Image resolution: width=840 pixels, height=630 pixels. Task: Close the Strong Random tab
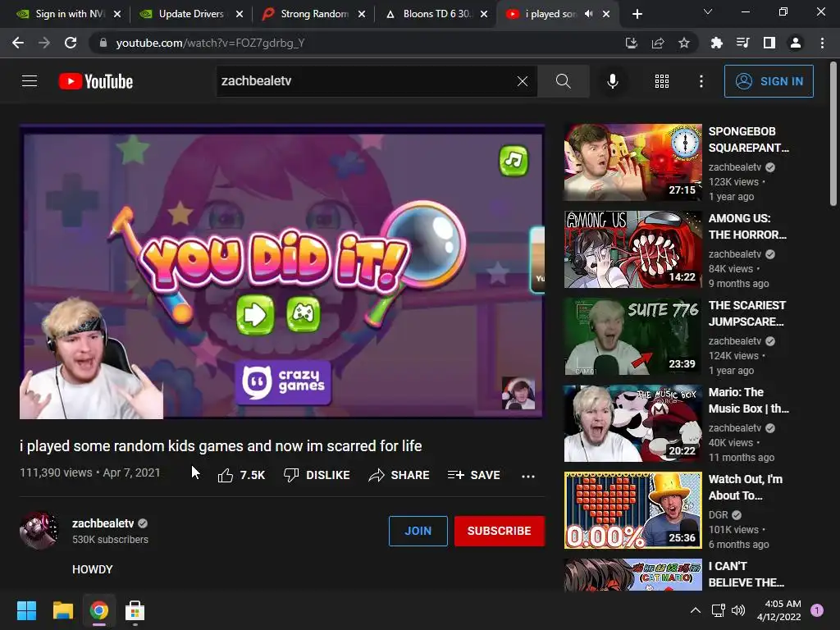point(362,14)
